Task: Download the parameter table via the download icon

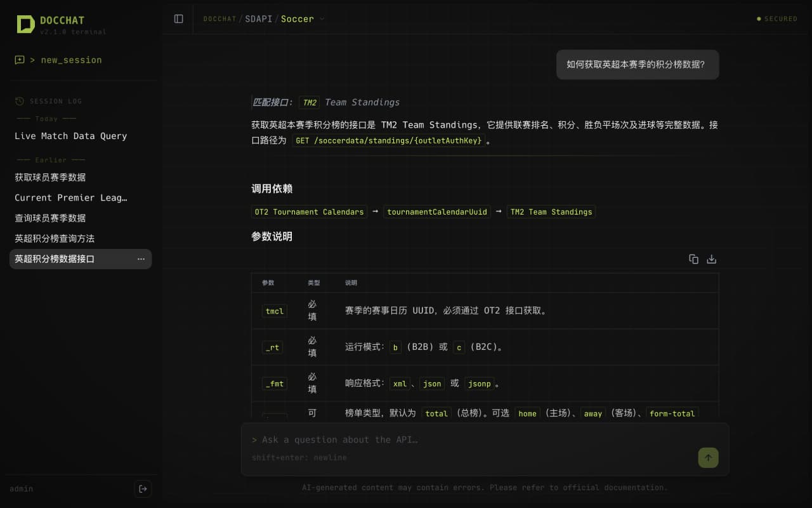Action: (x=711, y=259)
